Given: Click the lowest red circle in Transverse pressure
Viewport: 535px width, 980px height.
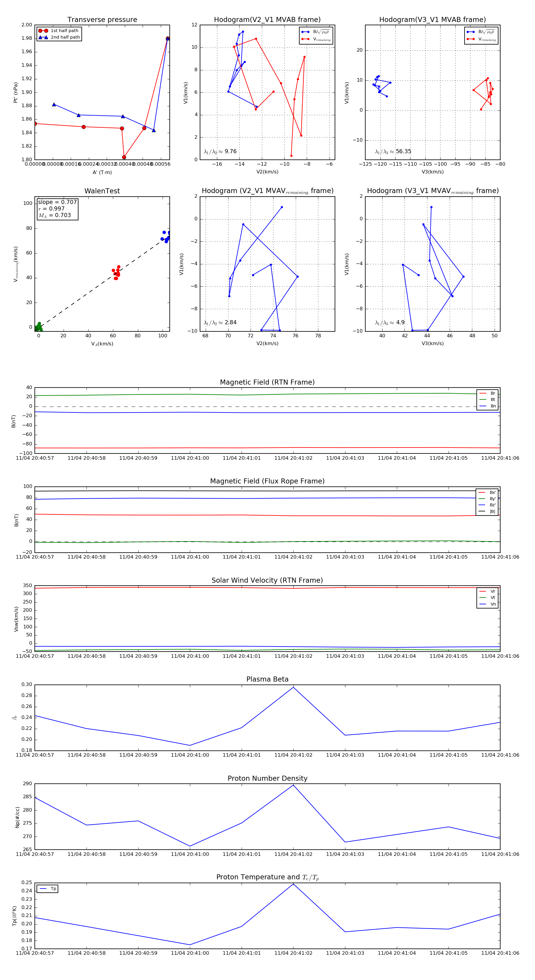Looking at the screenshot, I should click(x=124, y=157).
